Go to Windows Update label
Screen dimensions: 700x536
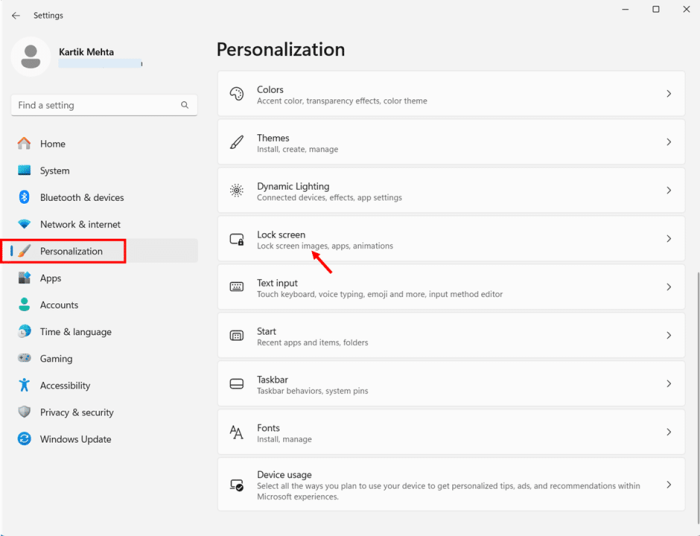75,440
